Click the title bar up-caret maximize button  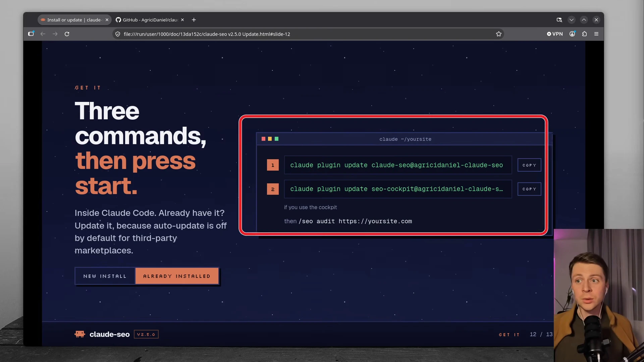[584, 20]
